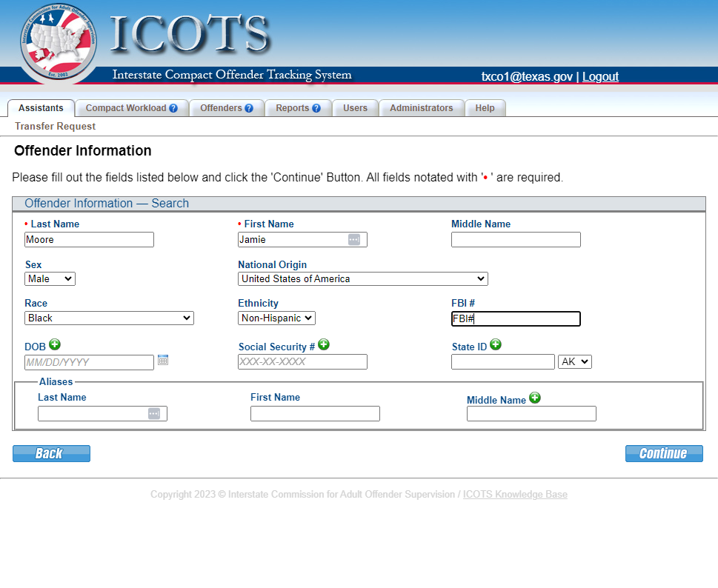Viewport: 718px width, 588px height.
Task: Open the Ethnicity dropdown
Action: click(x=276, y=318)
